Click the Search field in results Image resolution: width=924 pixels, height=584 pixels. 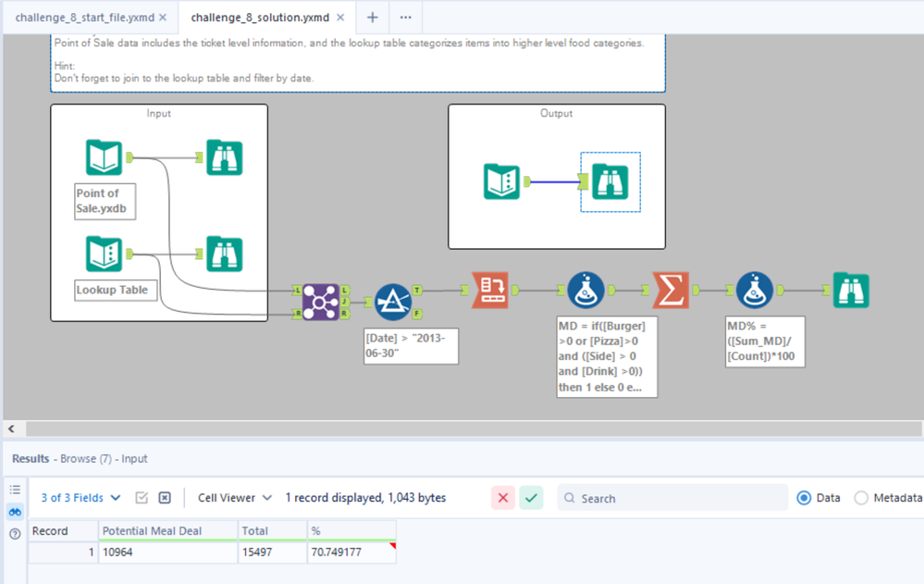(x=672, y=498)
